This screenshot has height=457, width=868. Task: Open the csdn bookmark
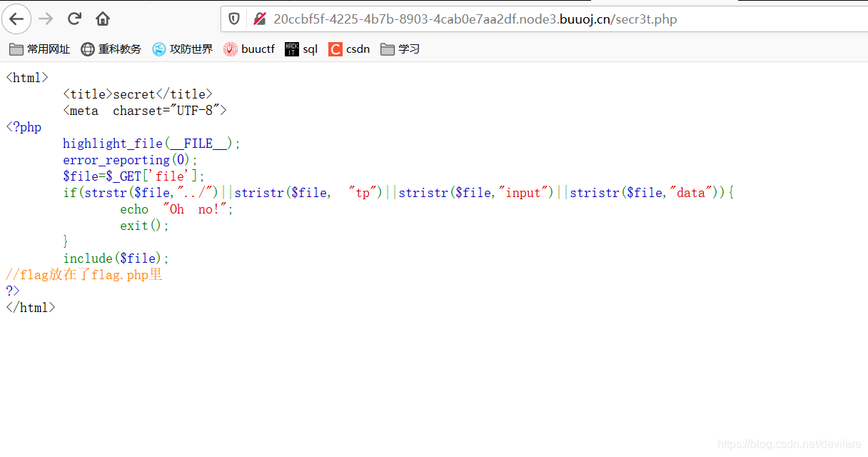coord(349,49)
